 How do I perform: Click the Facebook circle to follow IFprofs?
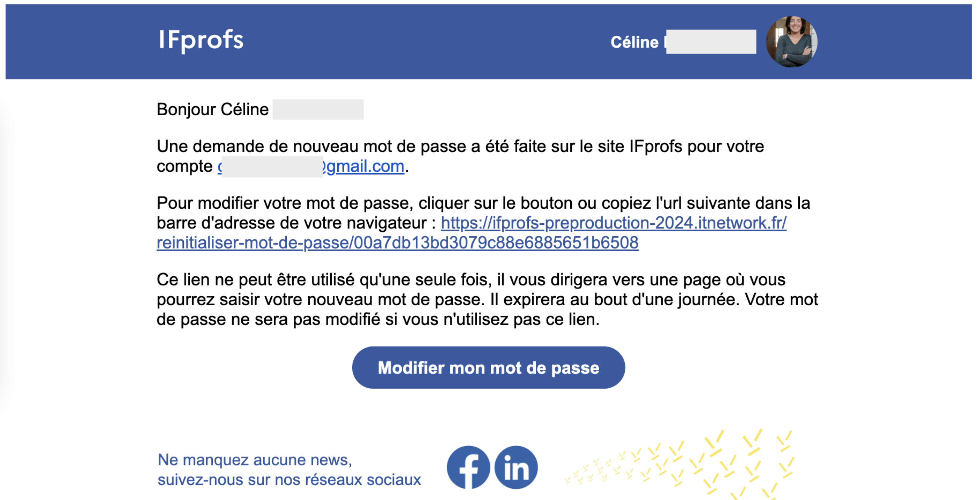point(469,468)
